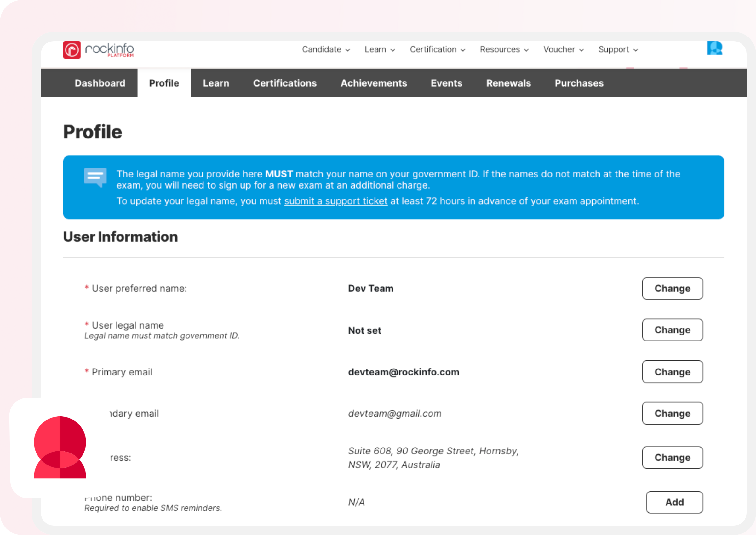
Task: Click the chat message icon in blue banner
Action: coord(95,177)
